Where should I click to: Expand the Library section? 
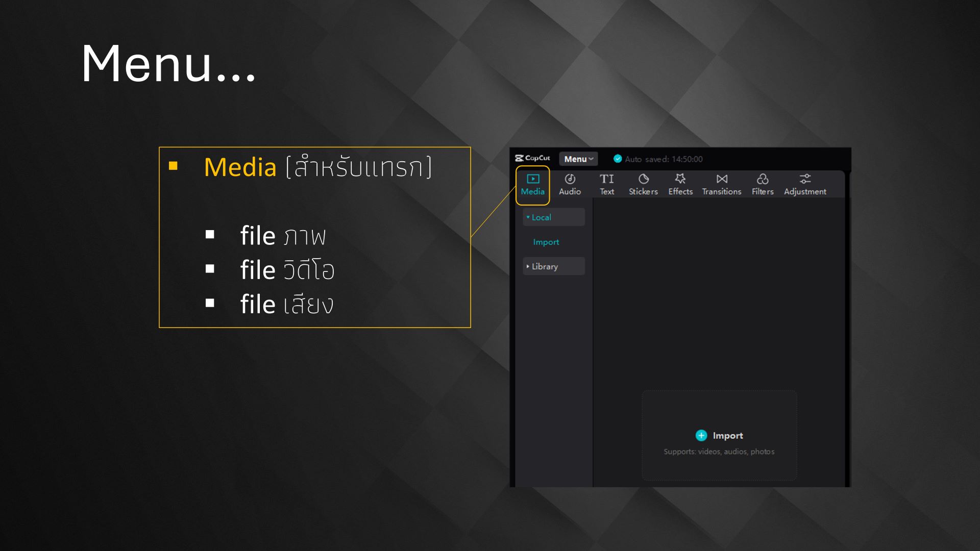click(544, 266)
